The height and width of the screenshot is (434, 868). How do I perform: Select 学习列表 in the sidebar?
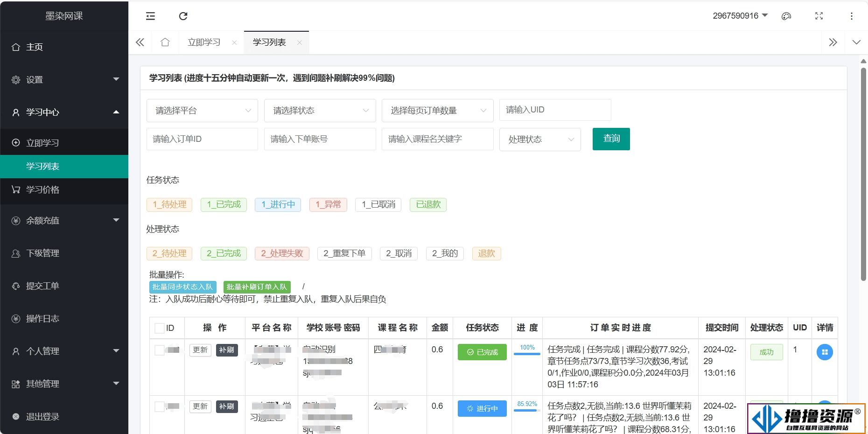pyautogui.click(x=64, y=167)
